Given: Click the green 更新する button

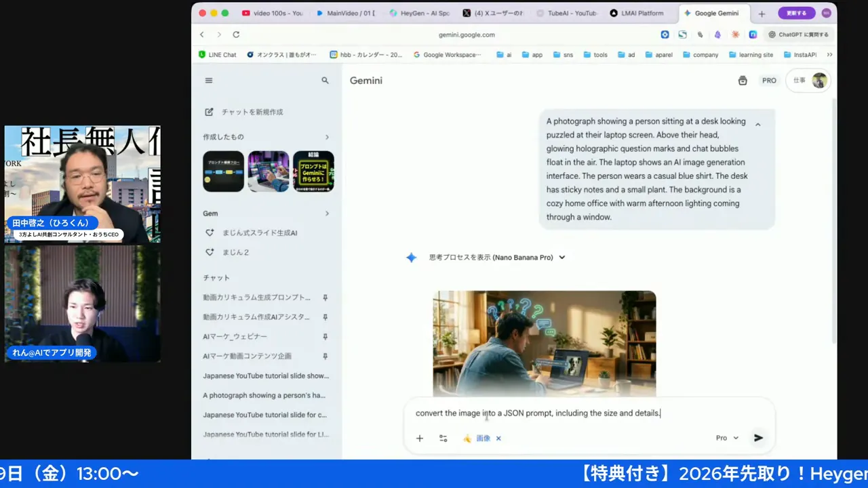Looking at the screenshot, I should (796, 12).
